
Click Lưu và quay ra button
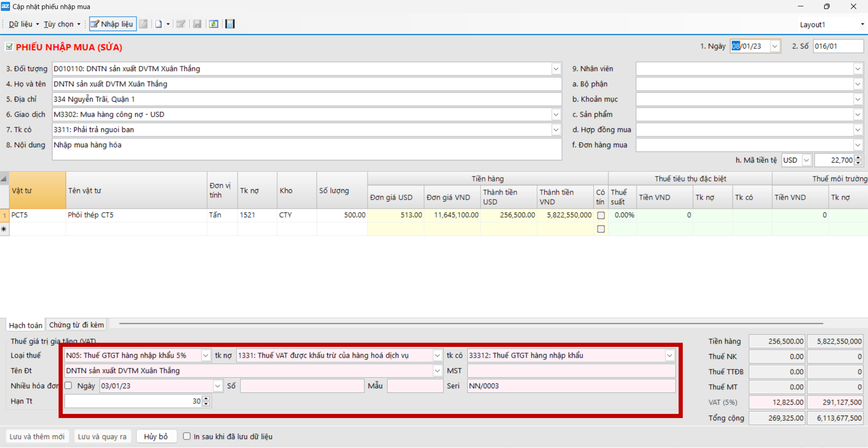tap(102, 436)
